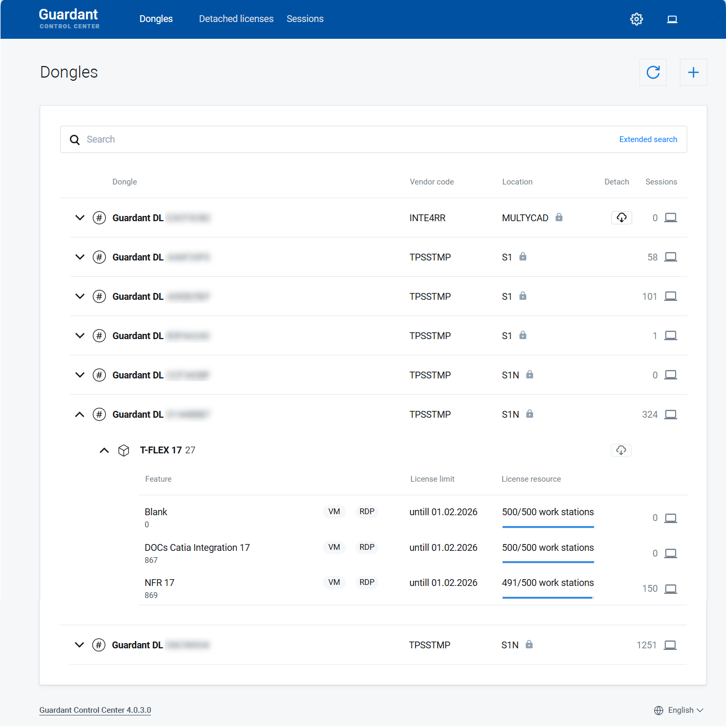
Task: Click the Blank feature license resource bar
Action: point(548,527)
